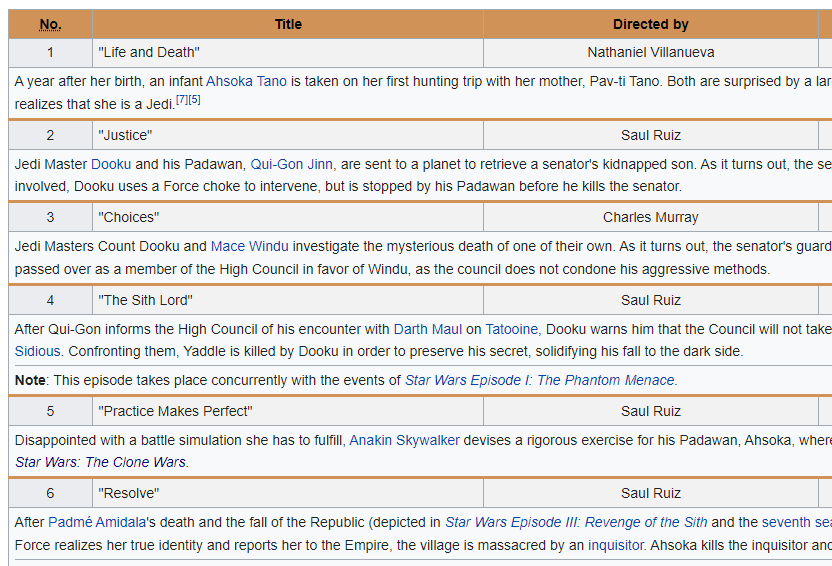Viewport: 832px width, 566px height.
Task: Open citation reference [7]
Action: click(x=182, y=99)
